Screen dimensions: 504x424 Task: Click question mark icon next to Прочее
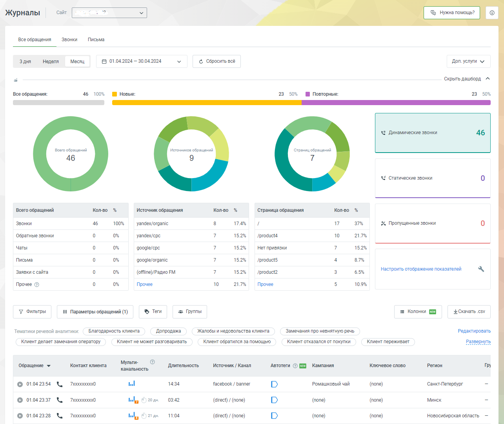pos(37,285)
